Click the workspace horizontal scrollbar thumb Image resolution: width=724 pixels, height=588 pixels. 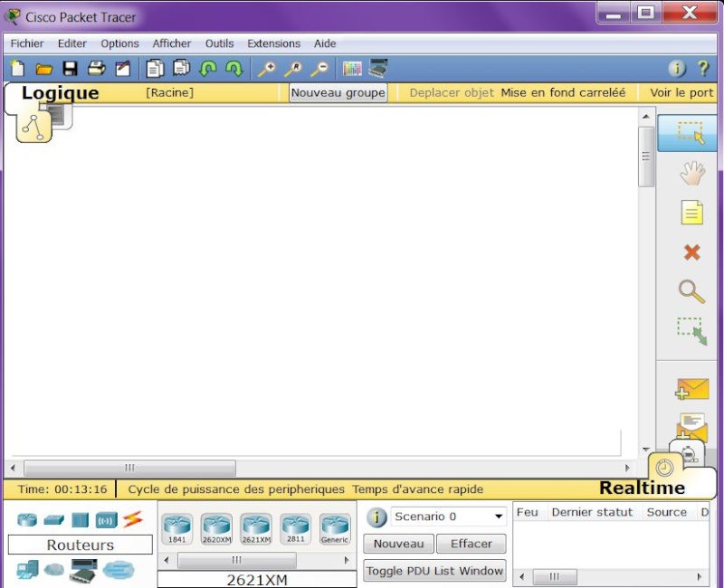coord(129,468)
